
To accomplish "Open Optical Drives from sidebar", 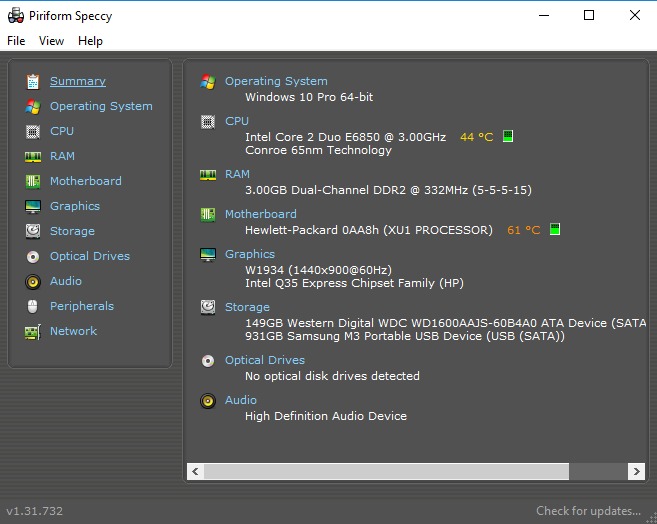I will 90,256.
